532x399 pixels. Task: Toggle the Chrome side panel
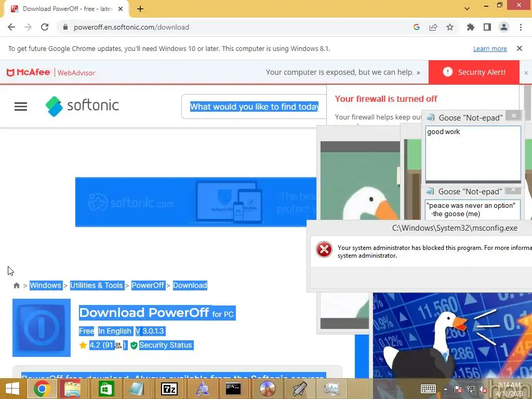point(487,27)
